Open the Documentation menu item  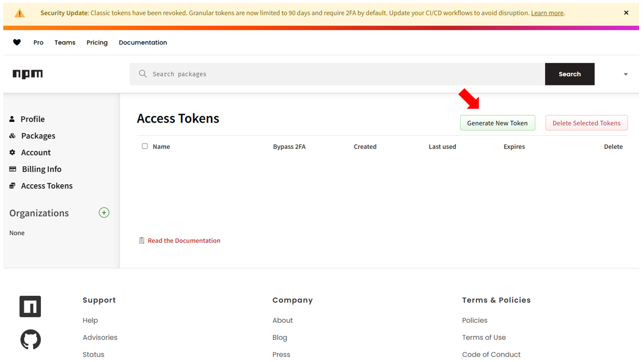tap(142, 42)
